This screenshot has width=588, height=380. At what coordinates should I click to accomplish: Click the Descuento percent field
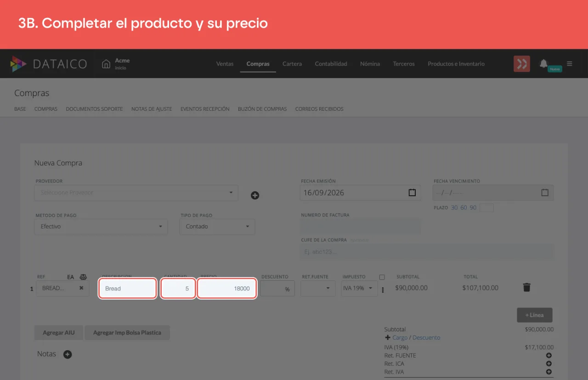point(277,289)
